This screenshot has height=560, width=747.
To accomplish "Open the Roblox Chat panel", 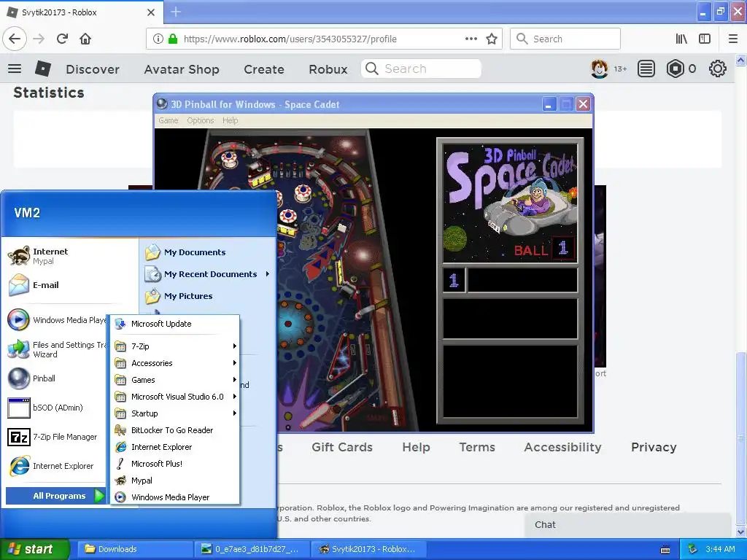I will click(x=627, y=525).
